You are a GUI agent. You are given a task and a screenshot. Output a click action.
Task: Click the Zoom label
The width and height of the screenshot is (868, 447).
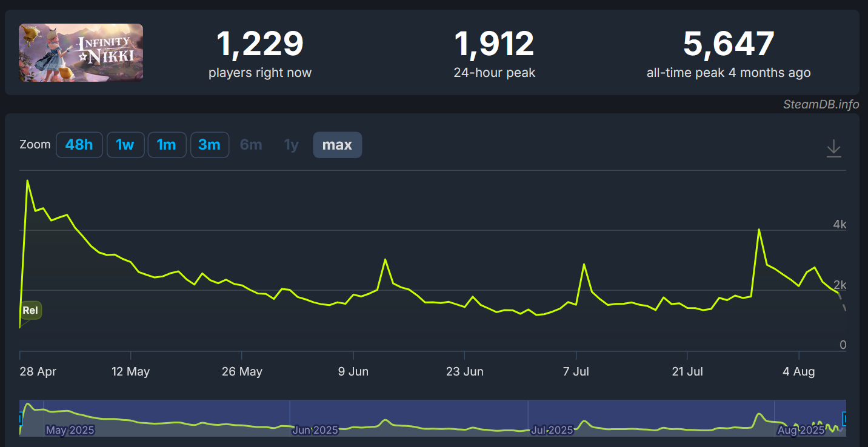(x=35, y=145)
